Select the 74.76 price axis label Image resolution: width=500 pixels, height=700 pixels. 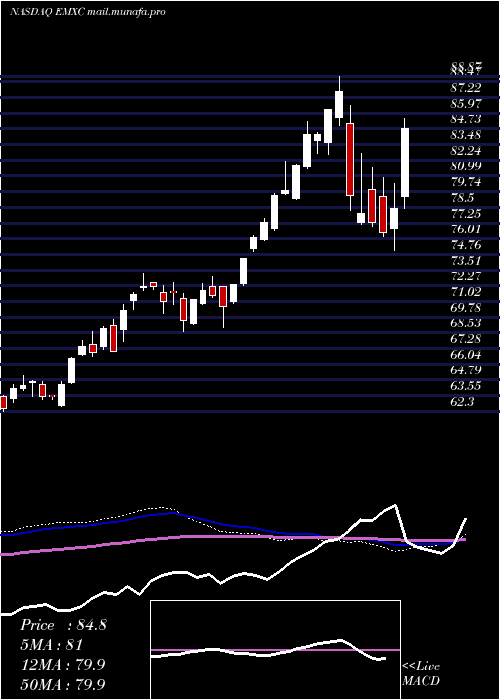466,245
